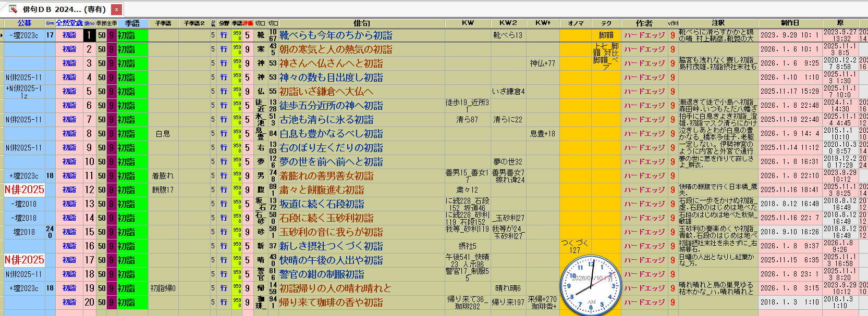Image resolution: width=868 pixels, height=316 pixels.
Task: Click the purple 9 cell in row 12
Action: point(111,190)
